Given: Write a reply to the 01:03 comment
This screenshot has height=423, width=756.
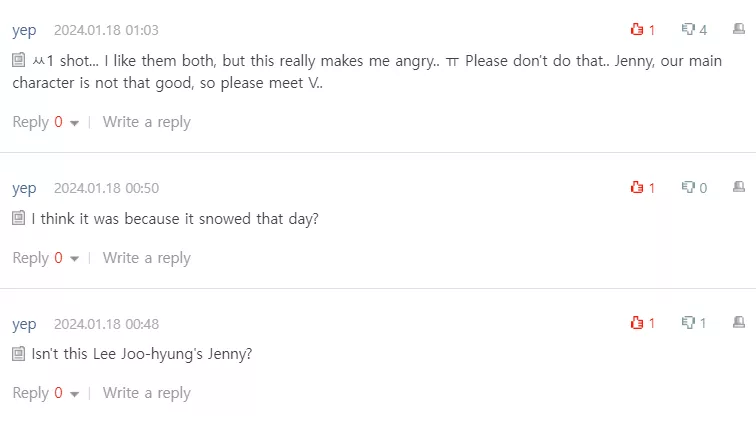Looking at the screenshot, I should coord(146,122).
